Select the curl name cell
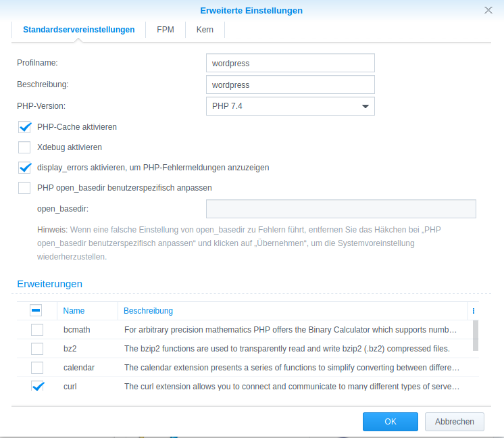The width and height of the screenshot is (504, 438). (x=70, y=386)
